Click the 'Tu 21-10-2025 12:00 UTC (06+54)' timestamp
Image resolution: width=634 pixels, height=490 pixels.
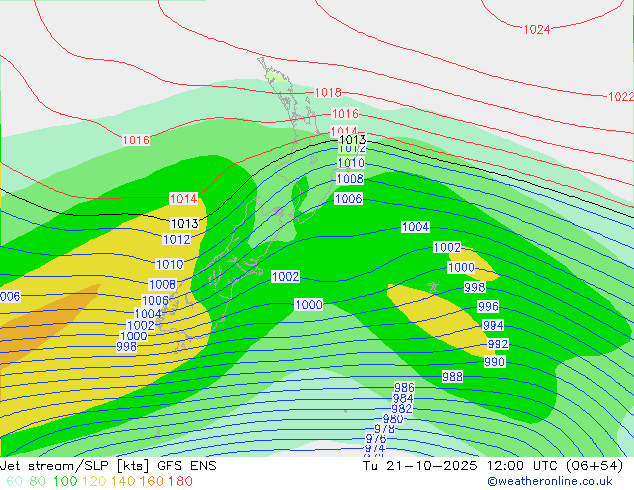(x=493, y=466)
